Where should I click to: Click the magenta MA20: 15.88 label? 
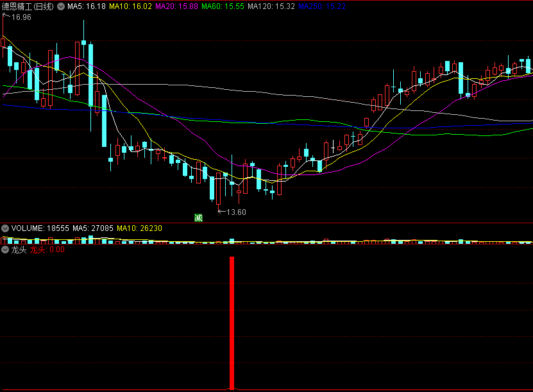176,6
